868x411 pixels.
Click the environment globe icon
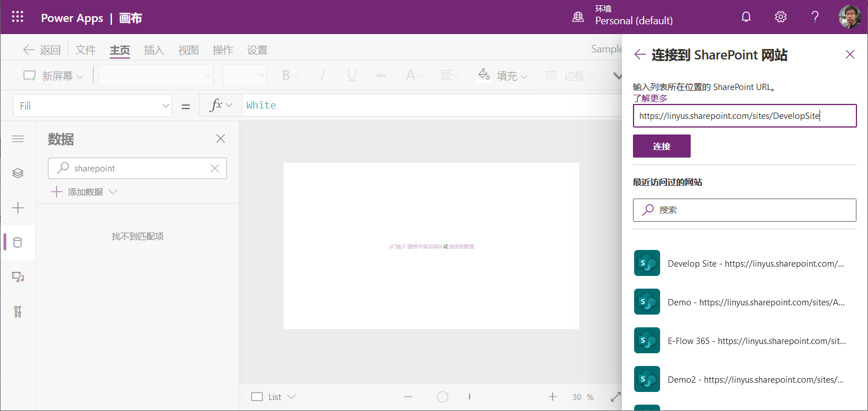coord(578,17)
